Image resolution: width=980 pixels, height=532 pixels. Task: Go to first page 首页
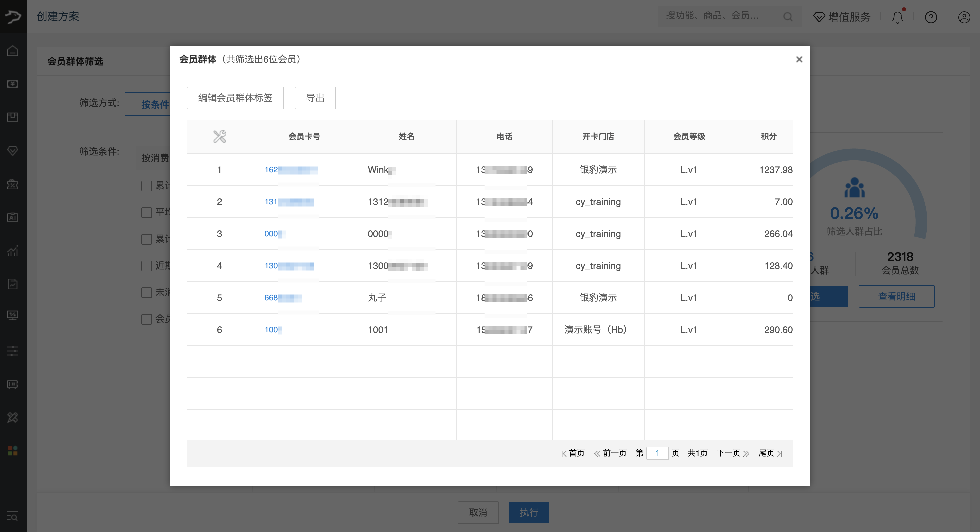(573, 453)
